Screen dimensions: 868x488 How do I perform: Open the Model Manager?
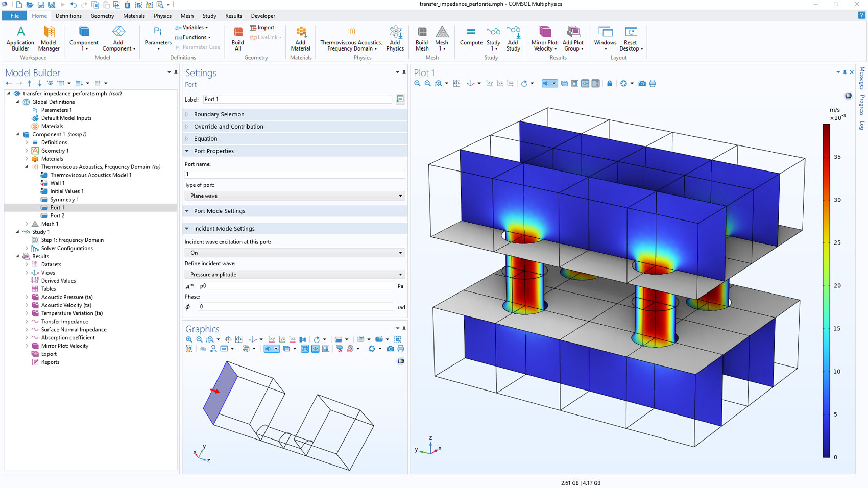pyautogui.click(x=49, y=38)
